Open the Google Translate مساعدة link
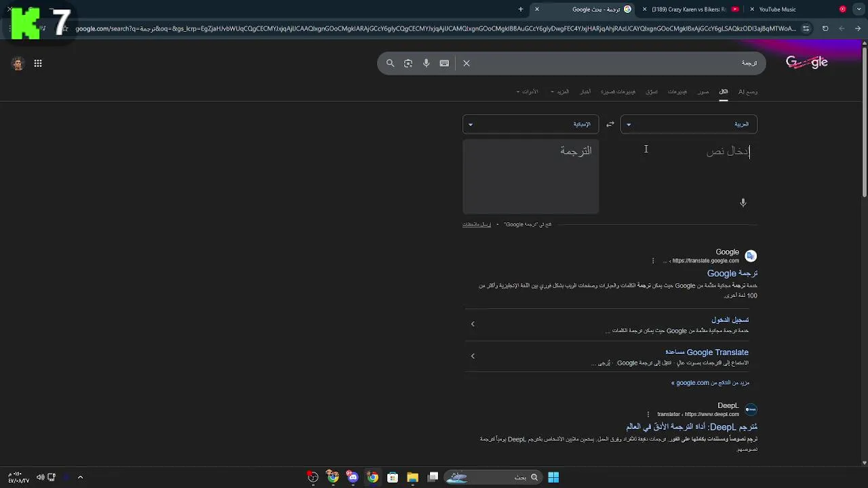868x488 pixels. coord(707,352)
